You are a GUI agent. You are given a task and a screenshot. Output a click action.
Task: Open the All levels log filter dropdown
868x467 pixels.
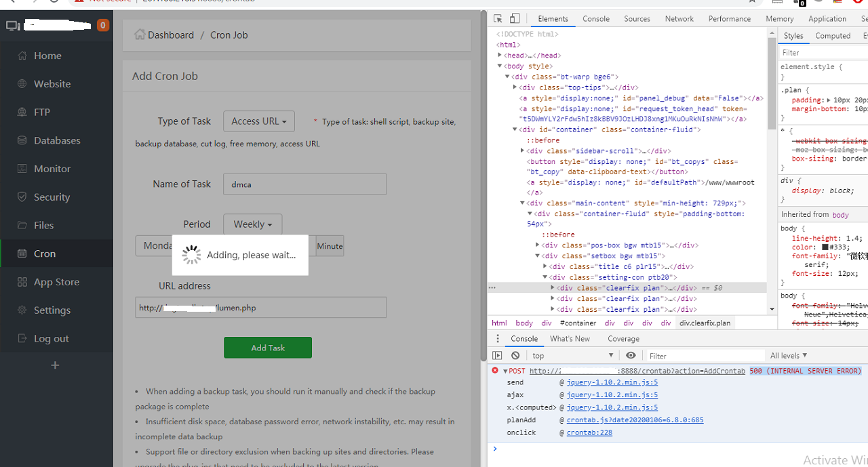tap(789, 355)
